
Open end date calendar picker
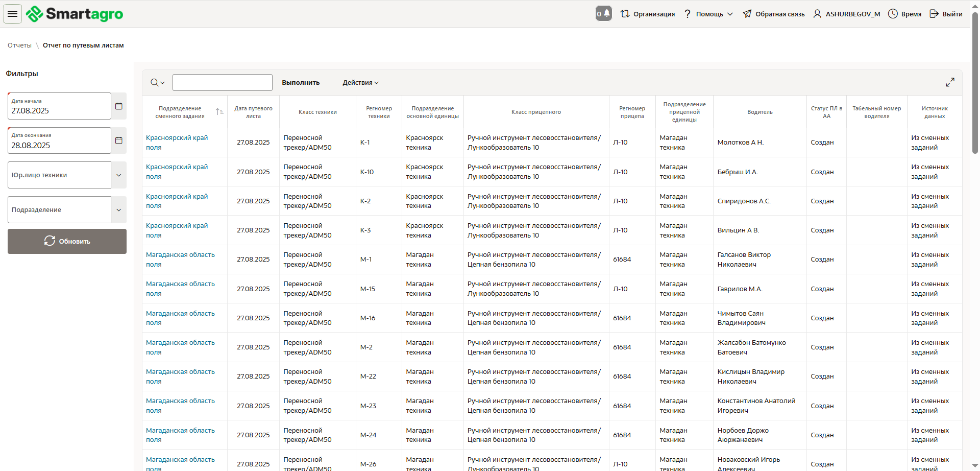(119, 140)
